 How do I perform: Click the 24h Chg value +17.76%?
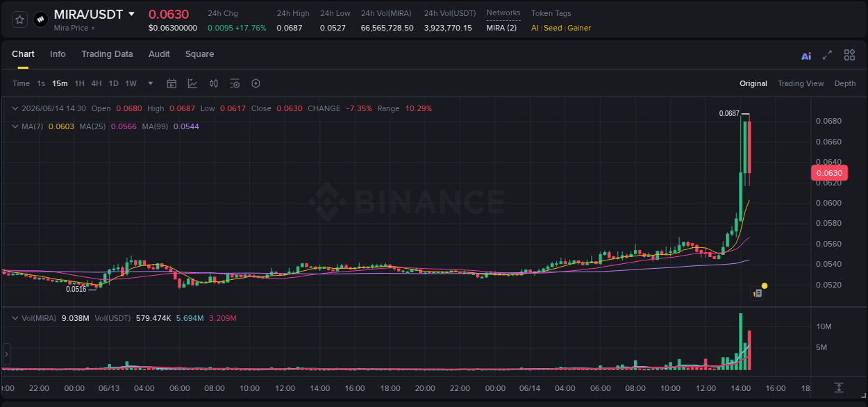[251, 28]
